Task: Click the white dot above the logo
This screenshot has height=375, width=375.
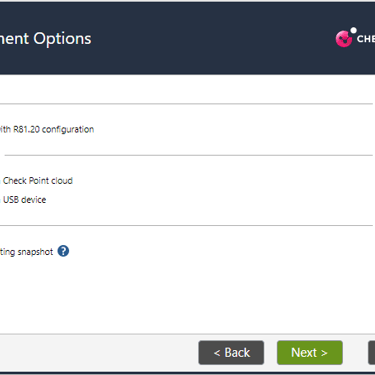Action: point(354,30)
